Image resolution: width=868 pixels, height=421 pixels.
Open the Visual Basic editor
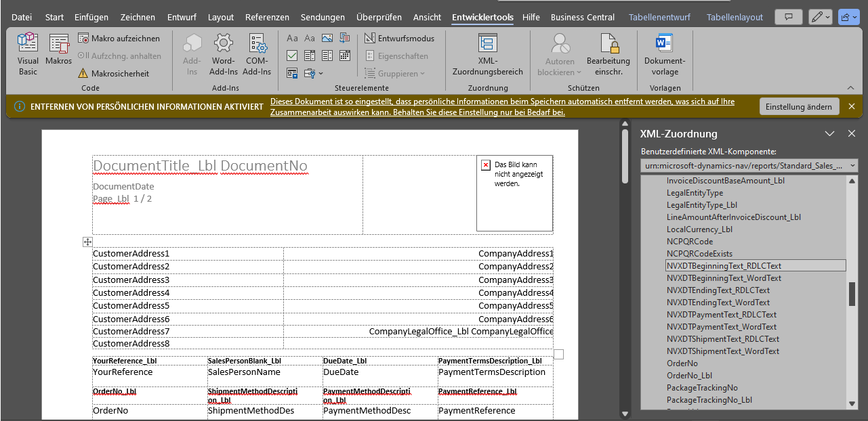pos(28,54)
